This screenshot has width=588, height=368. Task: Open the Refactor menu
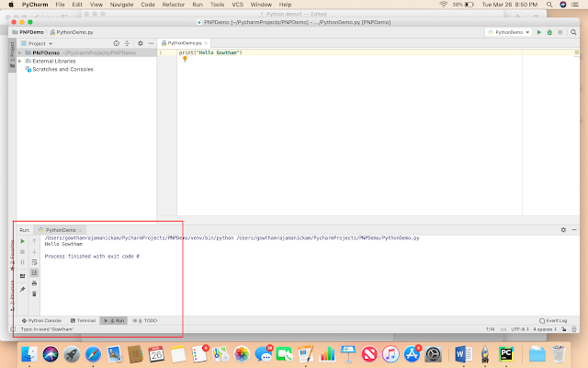click(x=174, y=5)
